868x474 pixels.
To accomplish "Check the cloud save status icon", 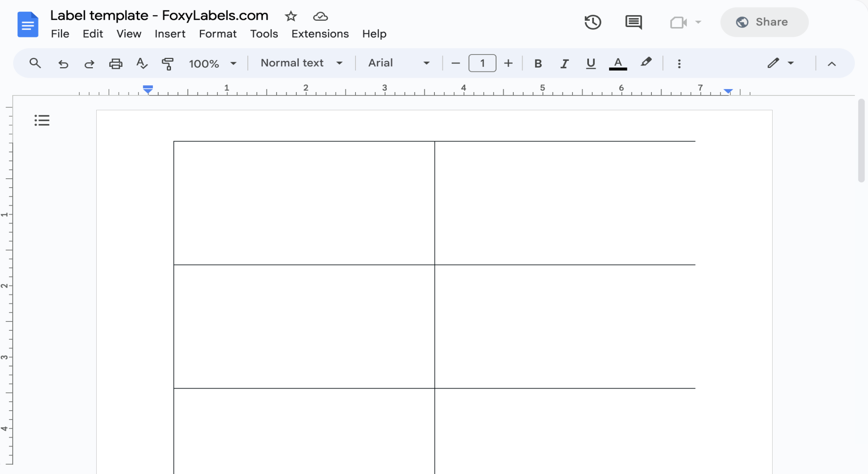I will pyautogui.click(x=320, y=16).
